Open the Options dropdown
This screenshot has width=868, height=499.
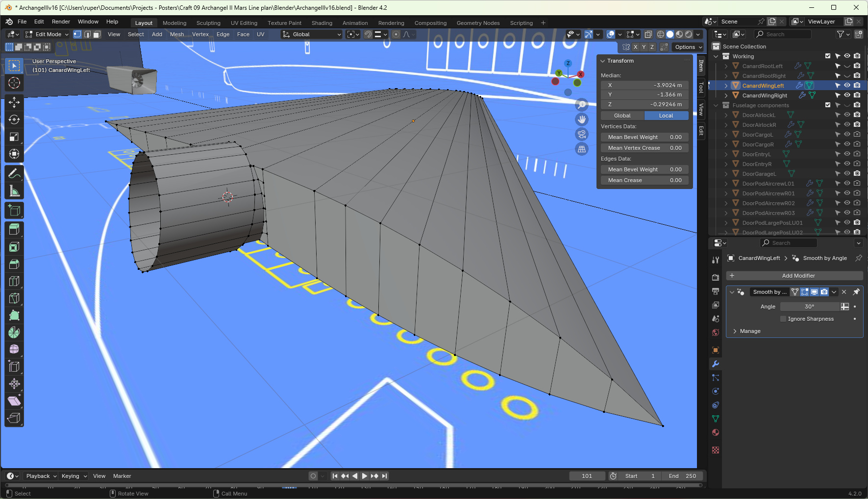pyautogui.click(x=688, y=47)
